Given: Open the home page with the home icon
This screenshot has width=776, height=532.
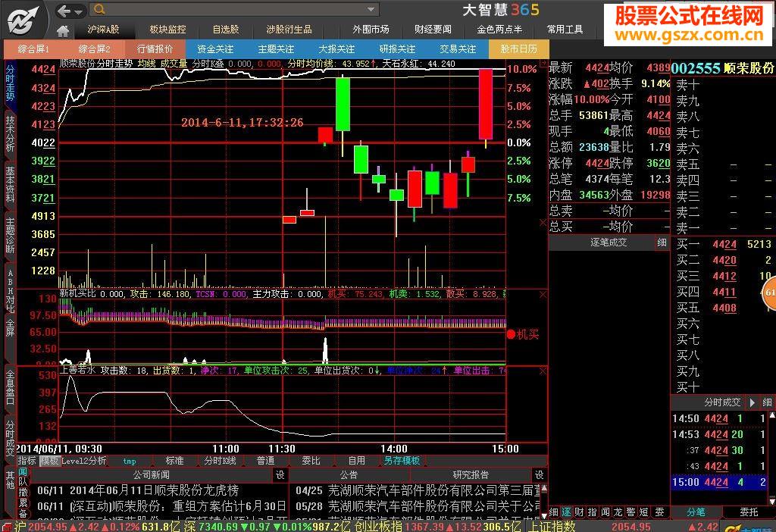Looking at the screenshot, I should 63,30.
